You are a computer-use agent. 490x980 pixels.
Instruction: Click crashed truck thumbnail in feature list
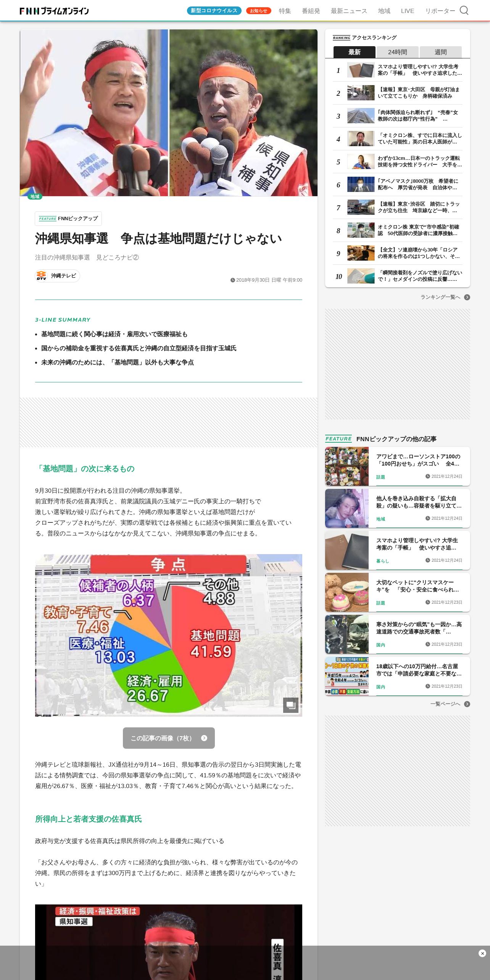click(x=347, y=634)
